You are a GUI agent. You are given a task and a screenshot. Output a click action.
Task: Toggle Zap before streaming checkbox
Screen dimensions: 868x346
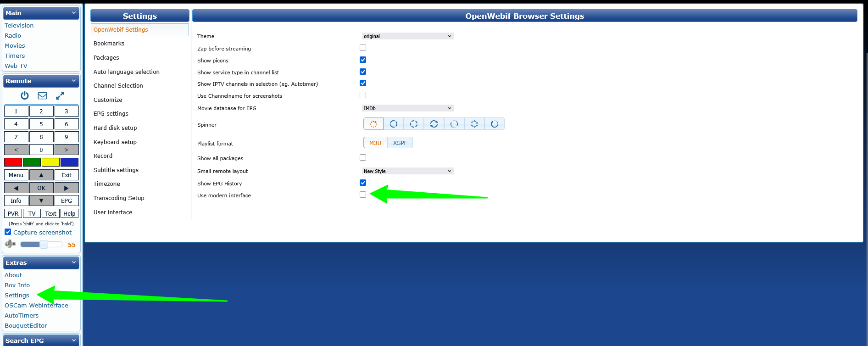363,48
